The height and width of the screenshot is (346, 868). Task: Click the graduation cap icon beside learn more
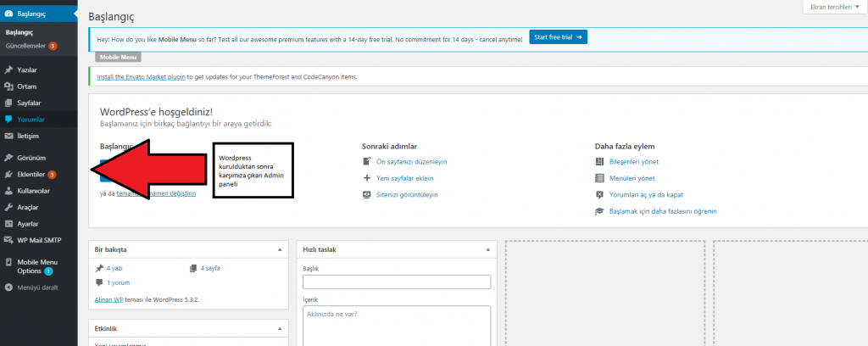pos(599,211)
